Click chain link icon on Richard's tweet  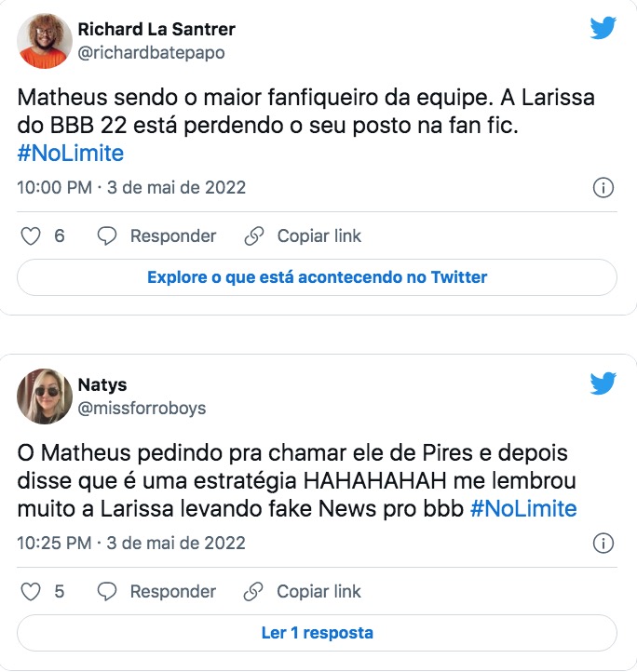(x=254, y=236)
